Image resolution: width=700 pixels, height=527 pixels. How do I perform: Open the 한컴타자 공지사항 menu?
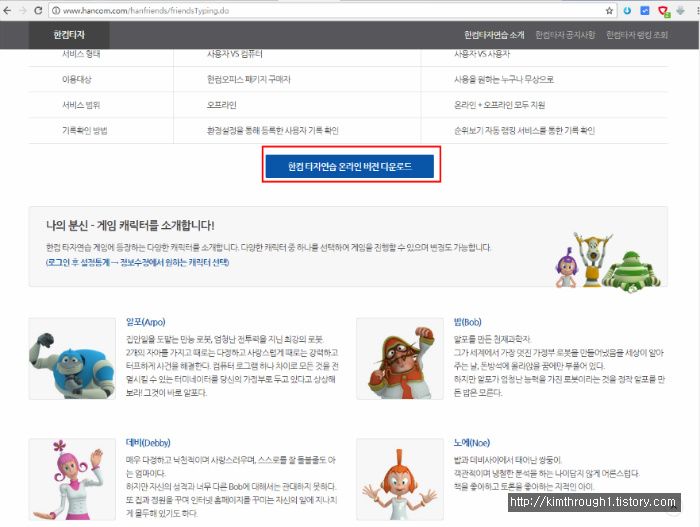(x=565, y=35)
